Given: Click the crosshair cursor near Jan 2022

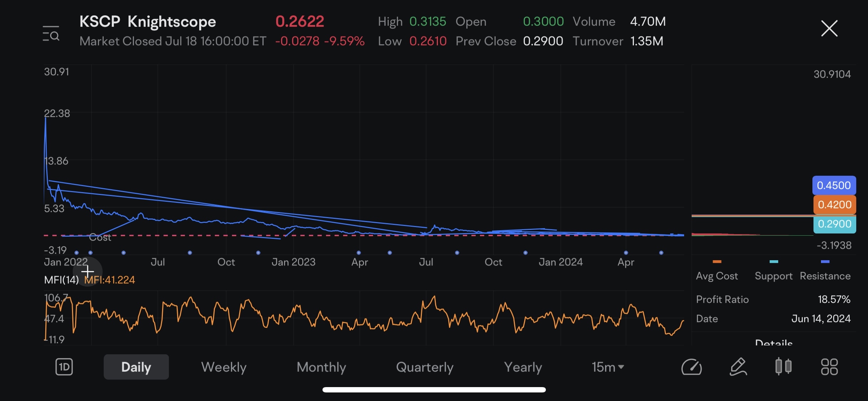Looking at the screenshot, I should (x=87, y=272).
